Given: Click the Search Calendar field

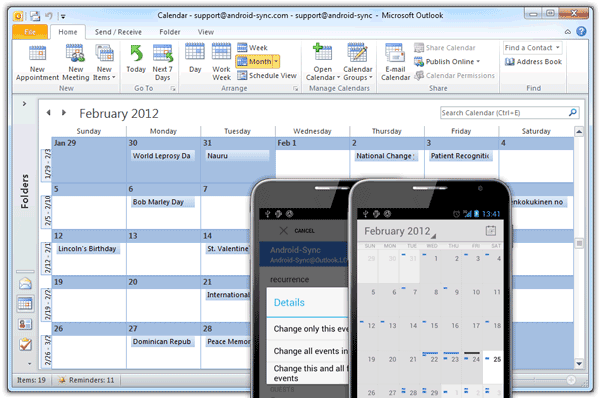Looking at the screenshot, I should (x=504, y=113).
